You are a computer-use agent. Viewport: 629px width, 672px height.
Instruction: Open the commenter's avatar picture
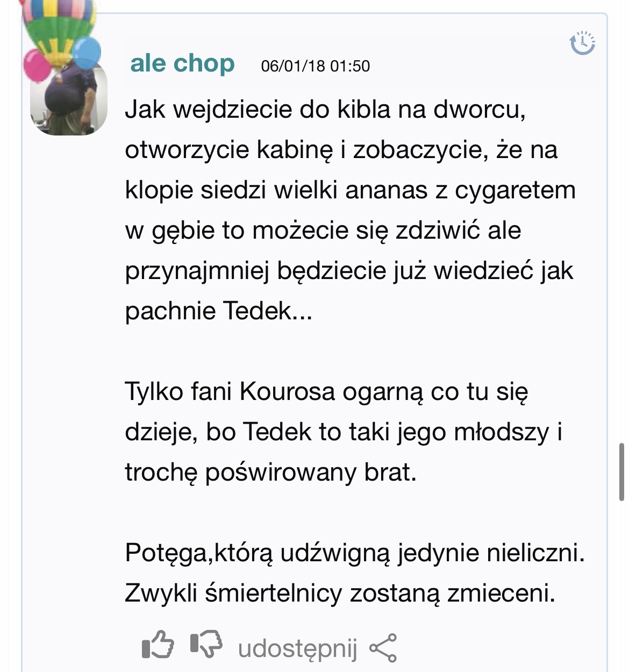tap(68, 102)
